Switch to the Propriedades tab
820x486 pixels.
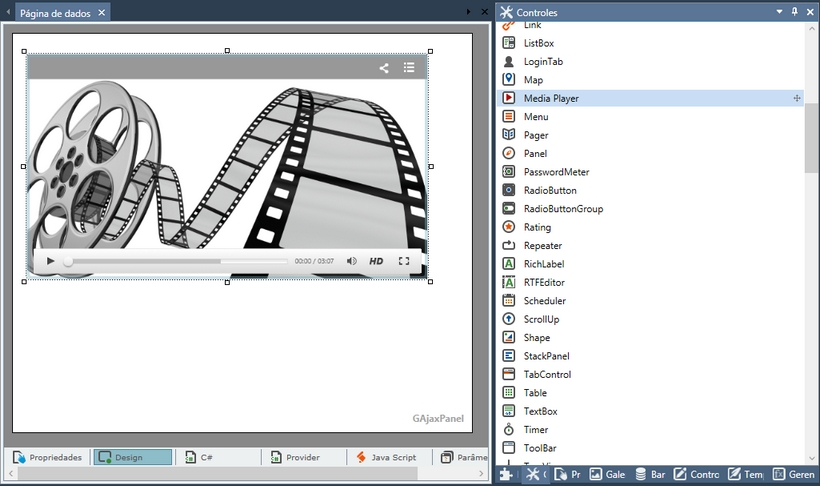[48, 457]
